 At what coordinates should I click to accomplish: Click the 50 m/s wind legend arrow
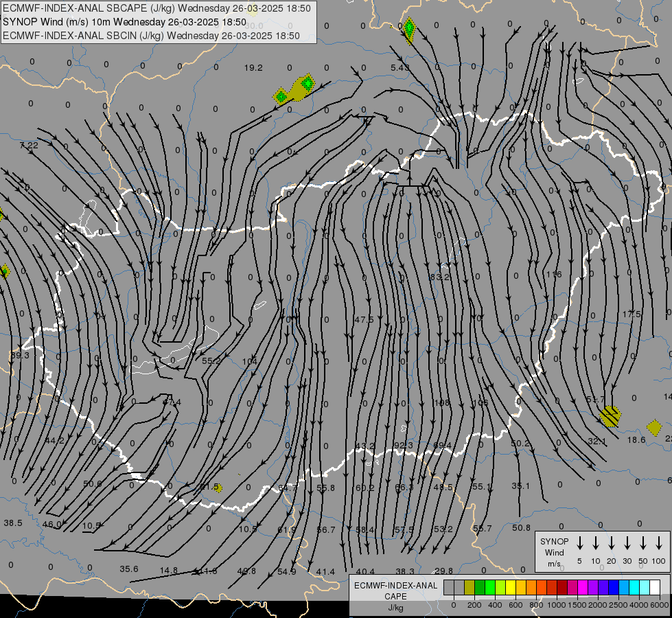click(x=643, y=543)
